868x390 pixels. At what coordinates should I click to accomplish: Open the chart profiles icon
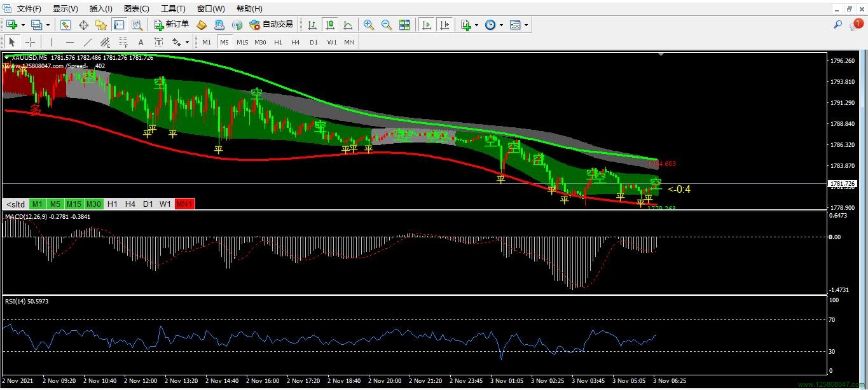[36, 25]
